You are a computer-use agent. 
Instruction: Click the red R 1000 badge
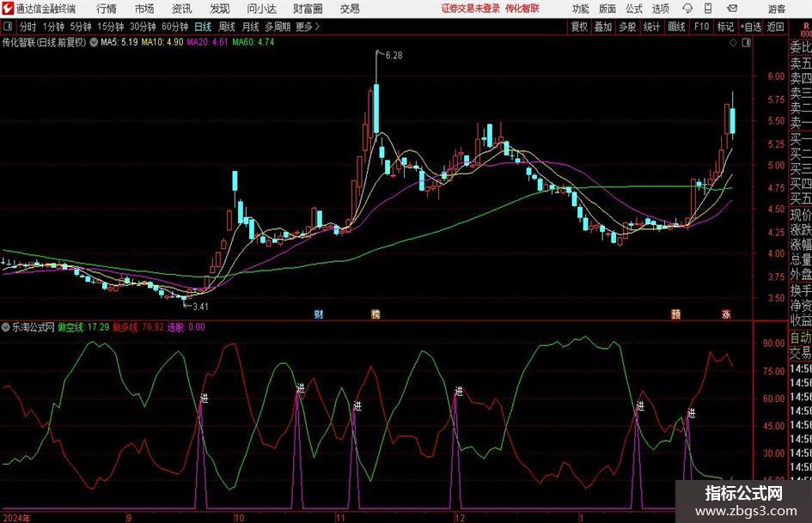click(x=806, y=29)
